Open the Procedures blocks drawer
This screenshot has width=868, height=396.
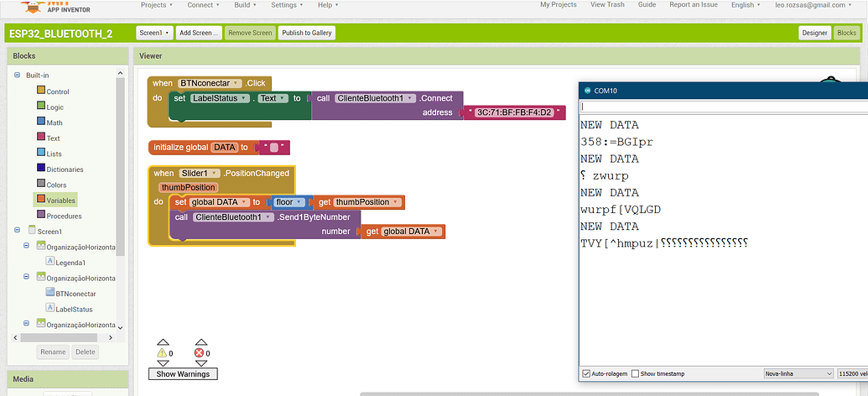pos(64,216)
